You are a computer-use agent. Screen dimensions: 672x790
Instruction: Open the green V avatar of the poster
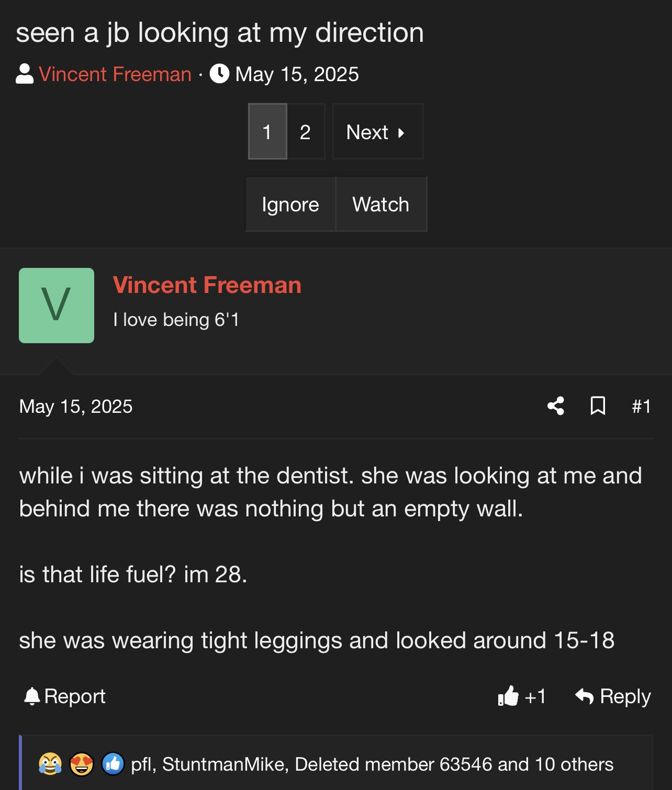coord(57,306)
